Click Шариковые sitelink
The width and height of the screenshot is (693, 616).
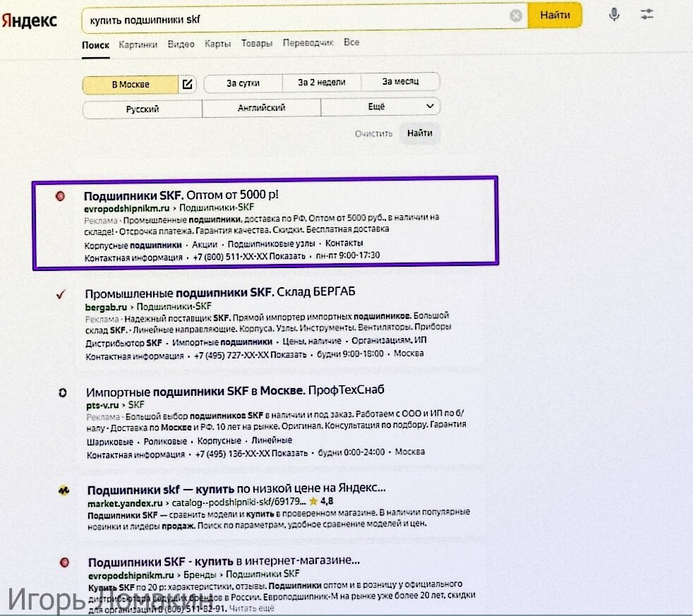110,442
